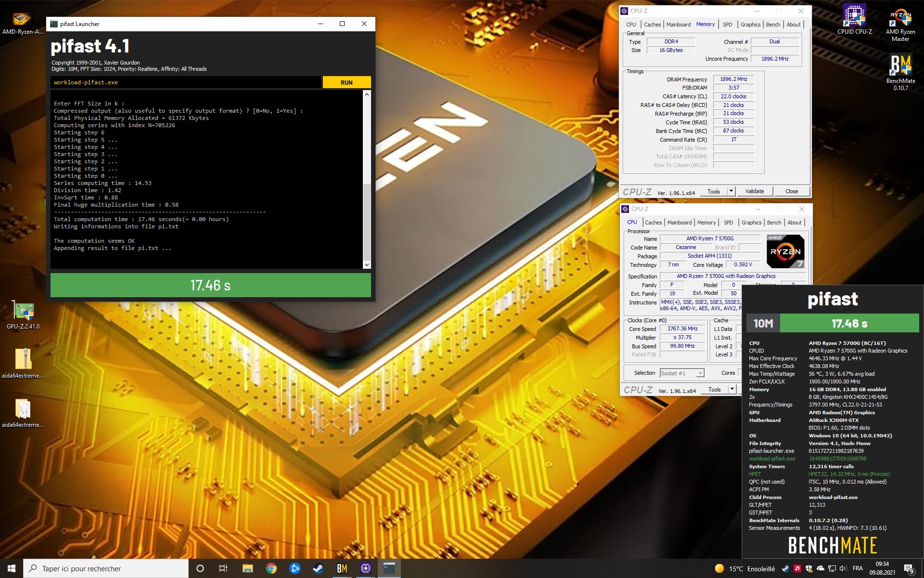Switch to Memory tab in lower CPU-Z window
The image size is (924, 578).
coord(706,223)
